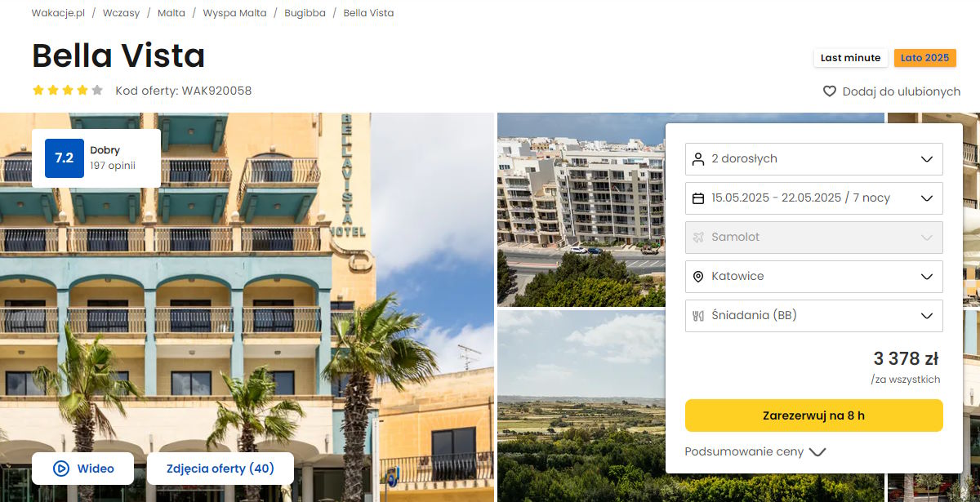980x502 pixels.
Task: Open Bugibba breadcrumb link
Action: 305,13
